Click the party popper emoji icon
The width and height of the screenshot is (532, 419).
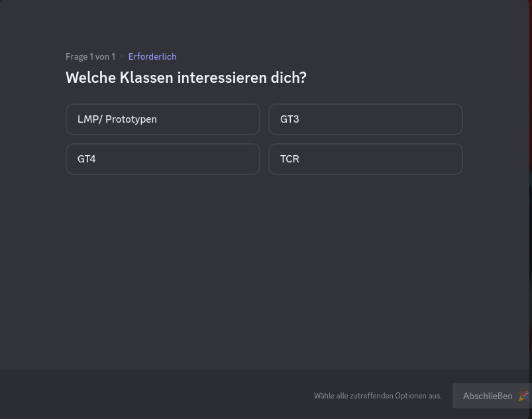click(523, 396)
